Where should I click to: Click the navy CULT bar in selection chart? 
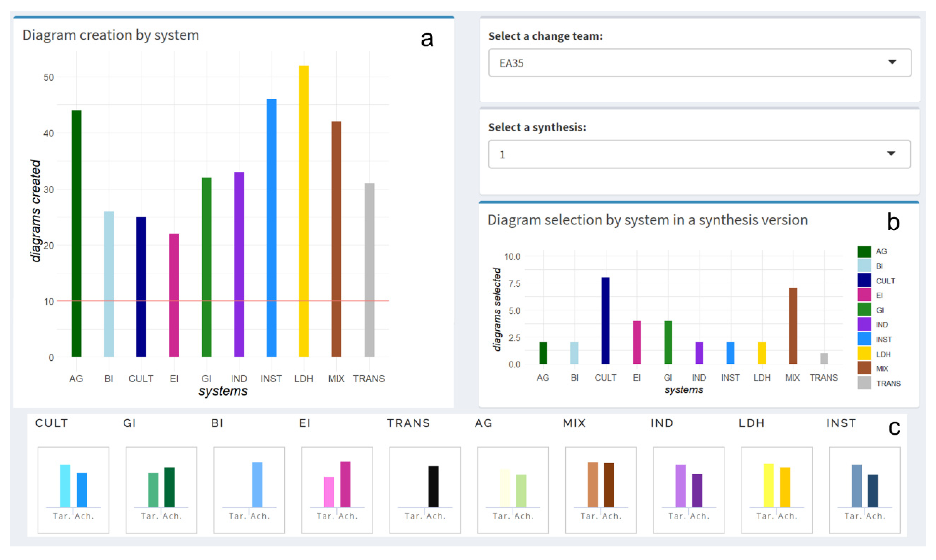click(605, 321)
